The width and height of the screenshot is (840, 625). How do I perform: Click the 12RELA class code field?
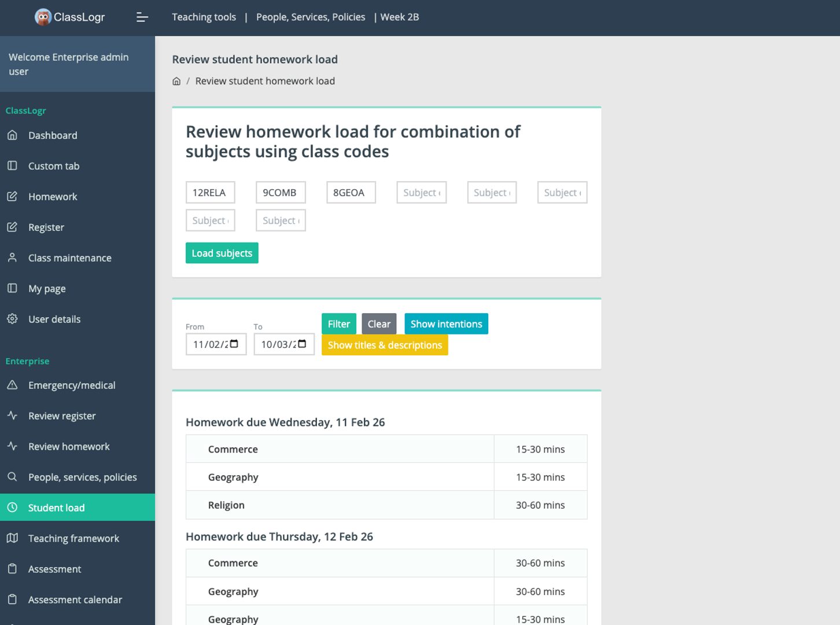tap(210, 193)
